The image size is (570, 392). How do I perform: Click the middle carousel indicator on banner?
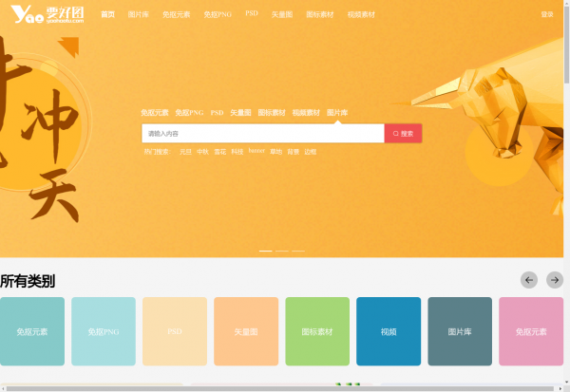click(282, 251)
